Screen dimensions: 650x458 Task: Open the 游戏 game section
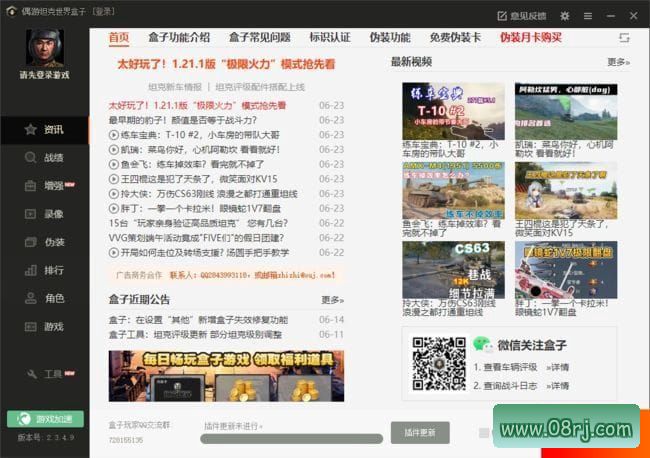44,327
